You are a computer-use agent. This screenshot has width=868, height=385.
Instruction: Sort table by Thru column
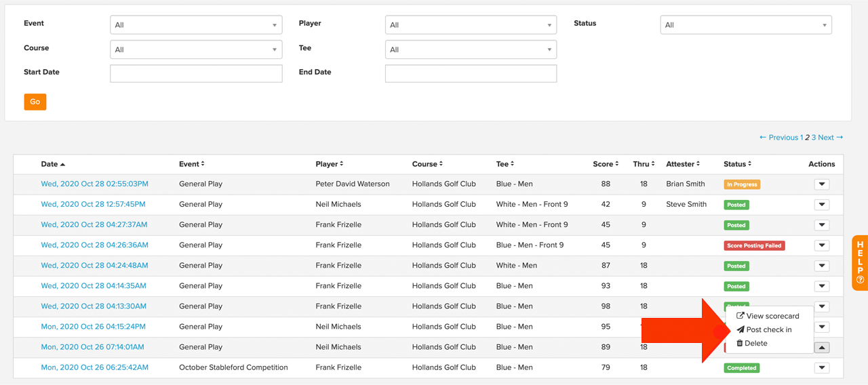pos(644,164)
